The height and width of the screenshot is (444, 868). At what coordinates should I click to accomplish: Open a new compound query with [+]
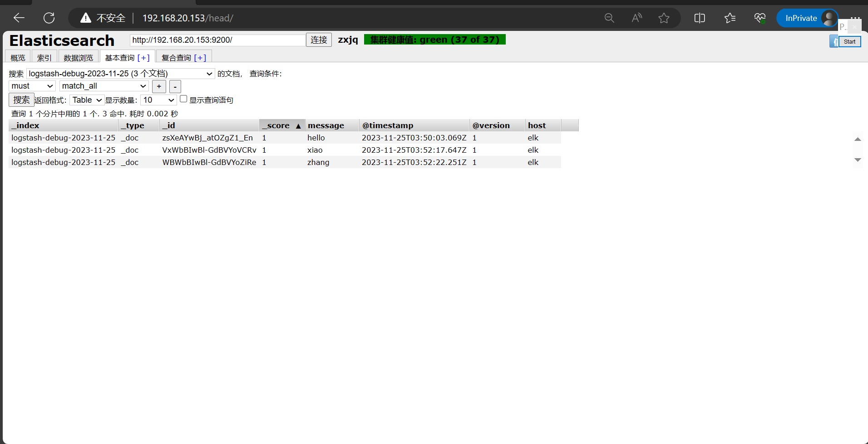pos(200,58)
